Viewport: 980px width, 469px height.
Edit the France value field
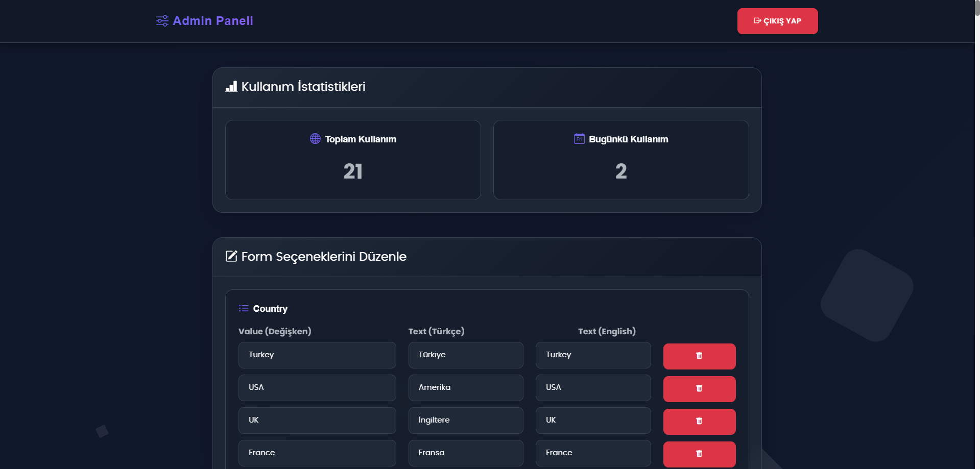317,453
